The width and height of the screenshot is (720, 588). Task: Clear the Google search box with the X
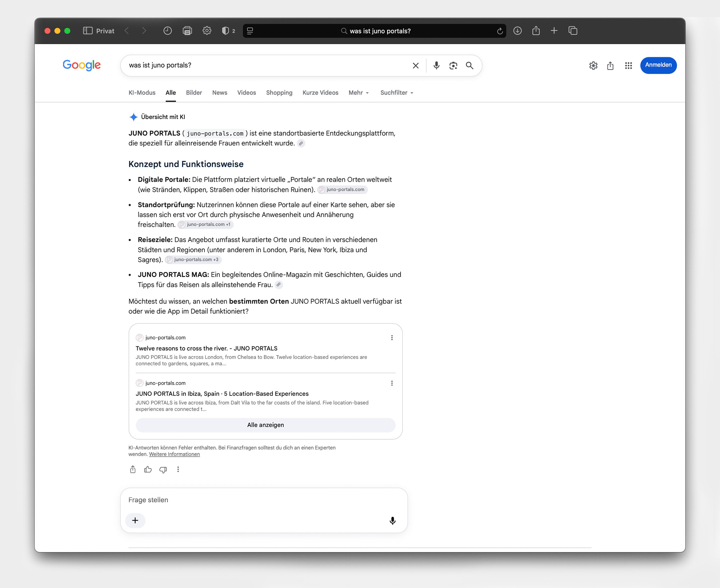click(416, 65)
